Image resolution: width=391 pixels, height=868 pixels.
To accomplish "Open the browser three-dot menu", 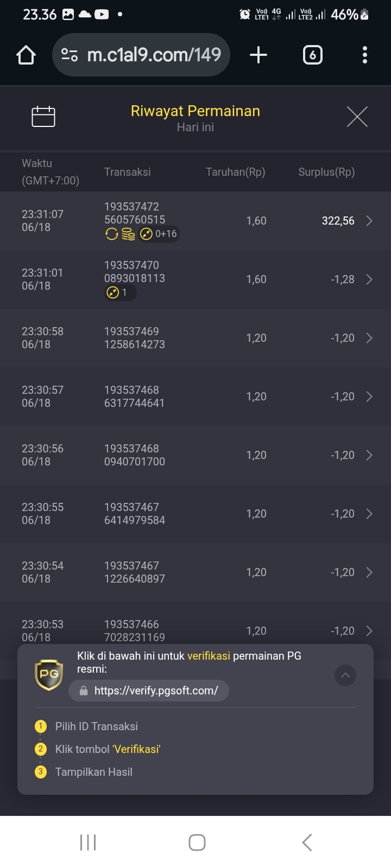I will click(365, 55).
